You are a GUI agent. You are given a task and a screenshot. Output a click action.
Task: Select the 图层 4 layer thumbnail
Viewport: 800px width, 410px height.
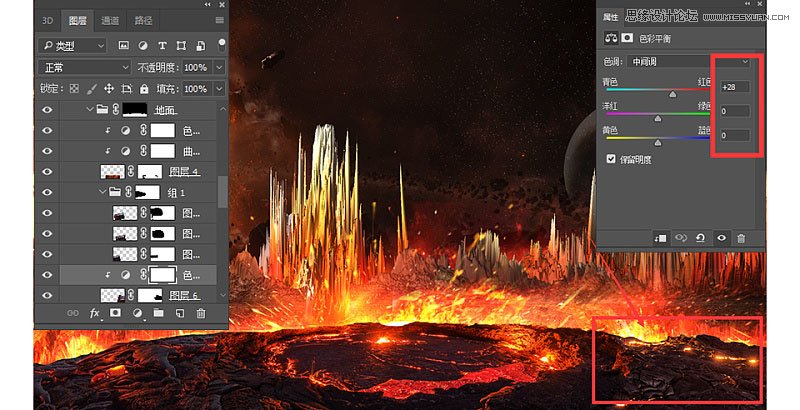112,172
